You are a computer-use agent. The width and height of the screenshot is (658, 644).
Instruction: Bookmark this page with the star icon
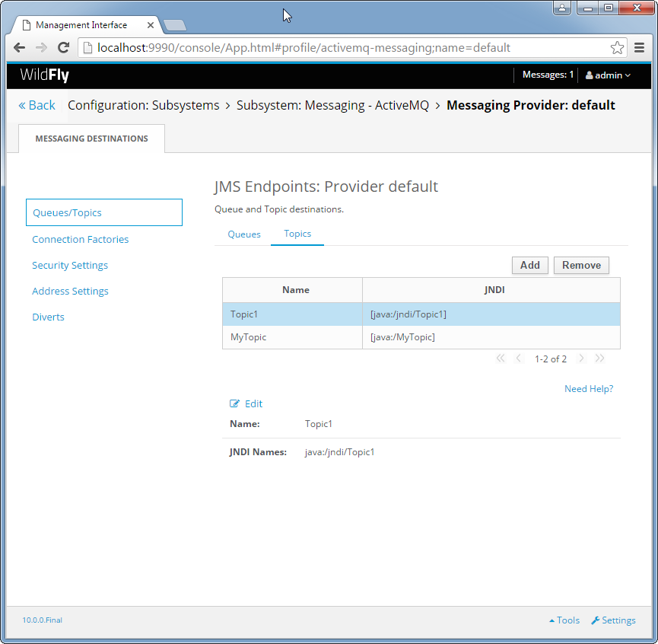(x=617, y=48)
